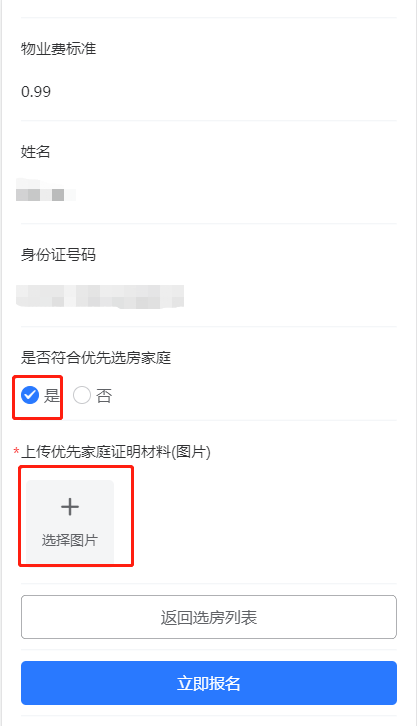The image size is (417, 726).
Task: Submit with the blue 立即报名 button
Action: pyautogui.click(x=209, y=683)
